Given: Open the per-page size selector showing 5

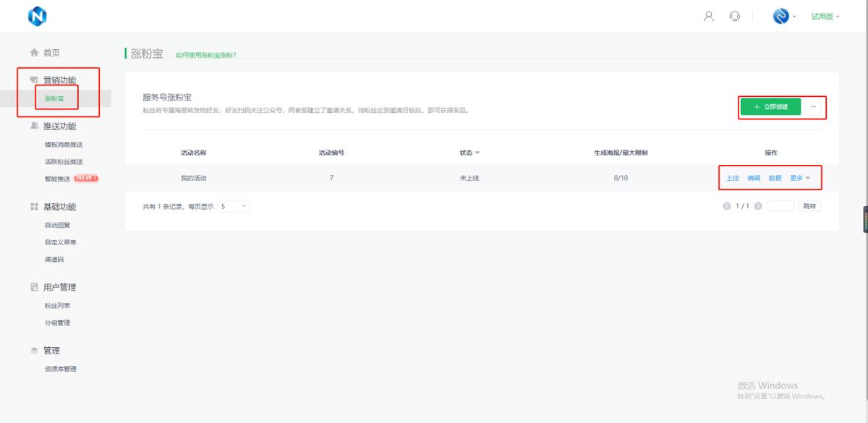Looking at the screenshot, I should pos(233,206).
